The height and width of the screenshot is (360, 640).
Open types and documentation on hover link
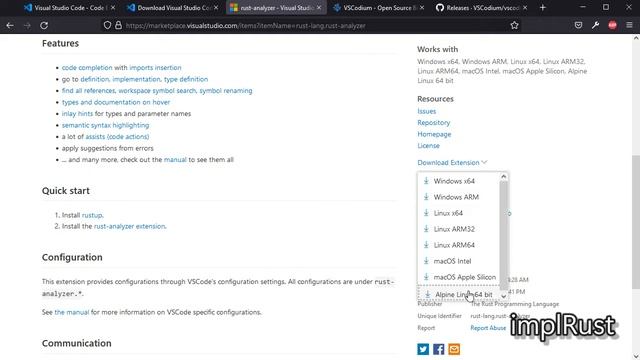(116, 102)
